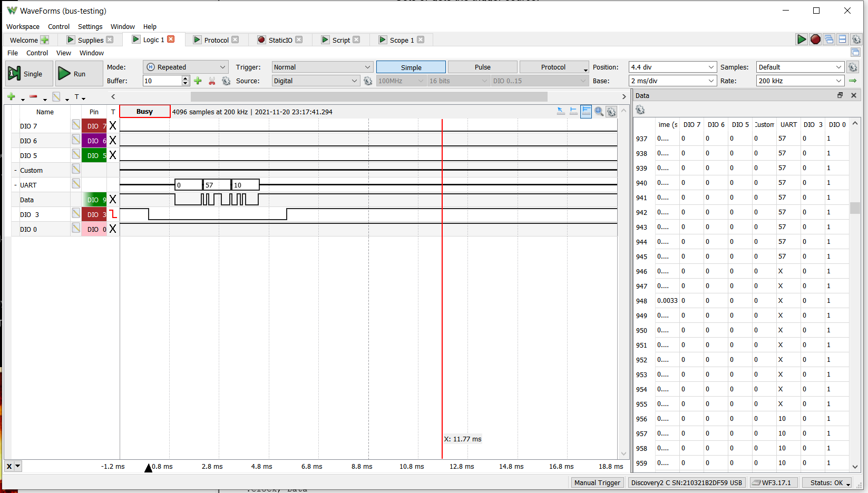
Task: Switch to the Scope 1 tab
Action: pyautogui.click(x=401, y=40)
